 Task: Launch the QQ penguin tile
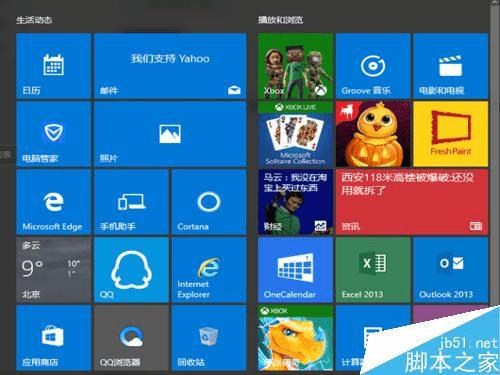pos(131,270)
